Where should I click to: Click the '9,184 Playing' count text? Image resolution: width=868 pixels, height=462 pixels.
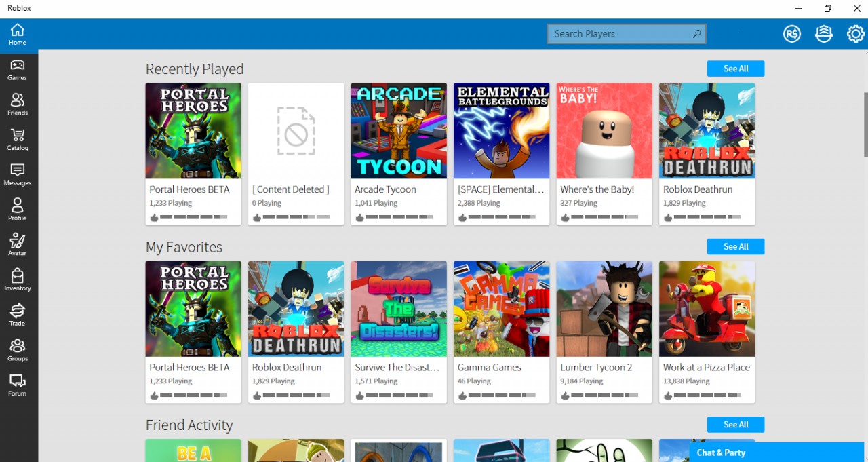pyautogui.click(x=581, y=381)
